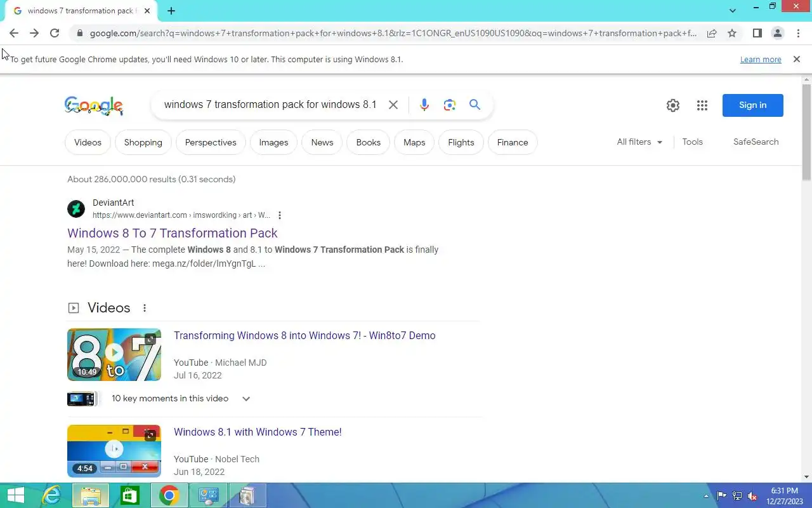The width and height of the screenshot is (812, 508).
Task: View site information lock icon
Action: [x=79, y=33]
